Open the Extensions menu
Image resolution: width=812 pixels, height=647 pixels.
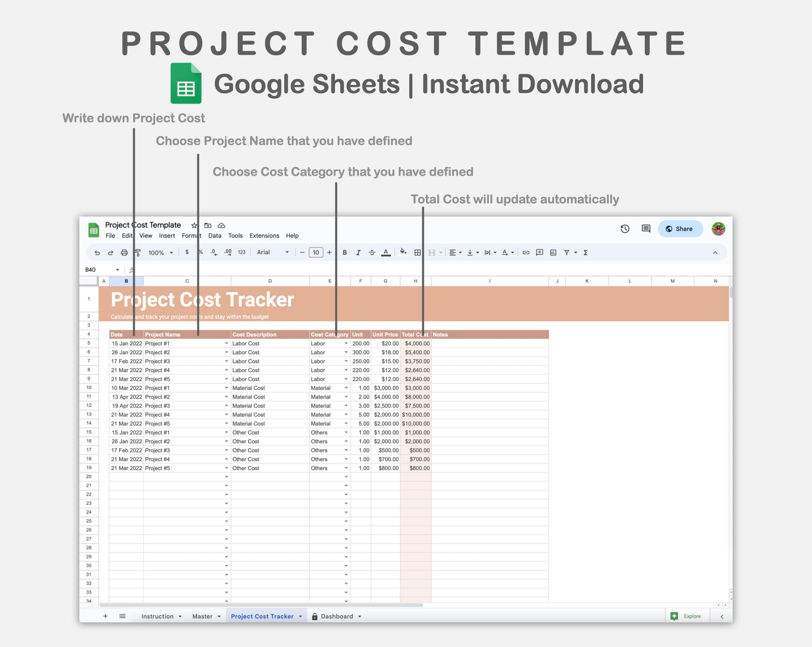coord(264,236)
